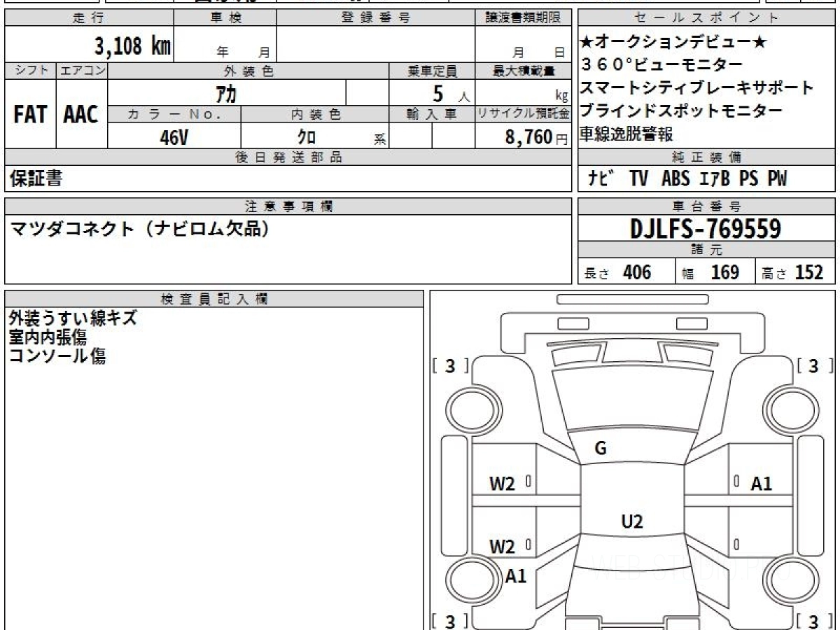Click the ナビ equipment label
This screenshot has width=840, height=630.
pos(601,178)
